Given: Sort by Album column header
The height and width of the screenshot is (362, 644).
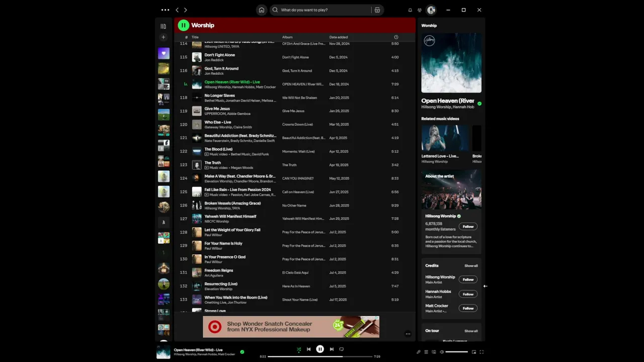Looking at the screenshot, I should (x=287, y=37).
